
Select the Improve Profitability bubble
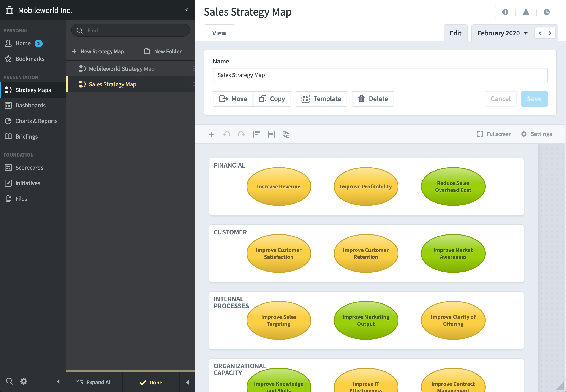pyautogui.click(x=366, y=187)
